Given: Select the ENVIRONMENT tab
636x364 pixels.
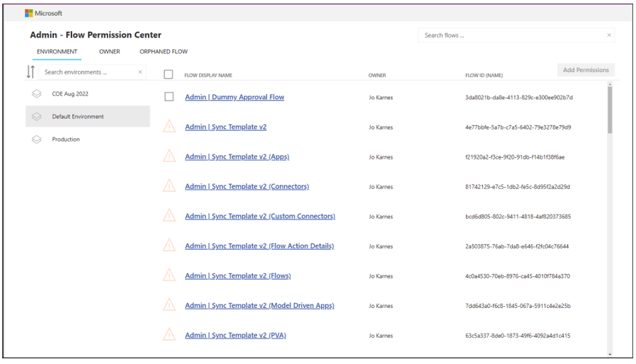Looking at the screenshot, I should pyautogui.click(x=57, y=52).
